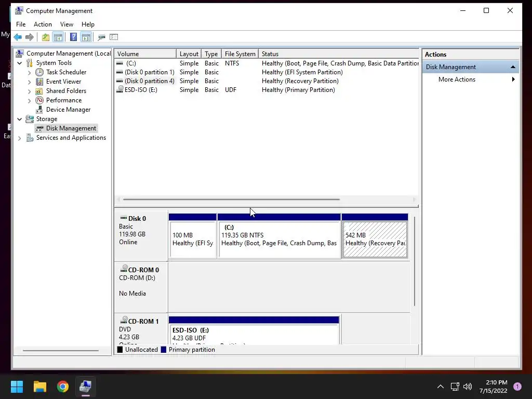Show hidden tray icons chevron
532x399 pixels.
pos(441,387)
